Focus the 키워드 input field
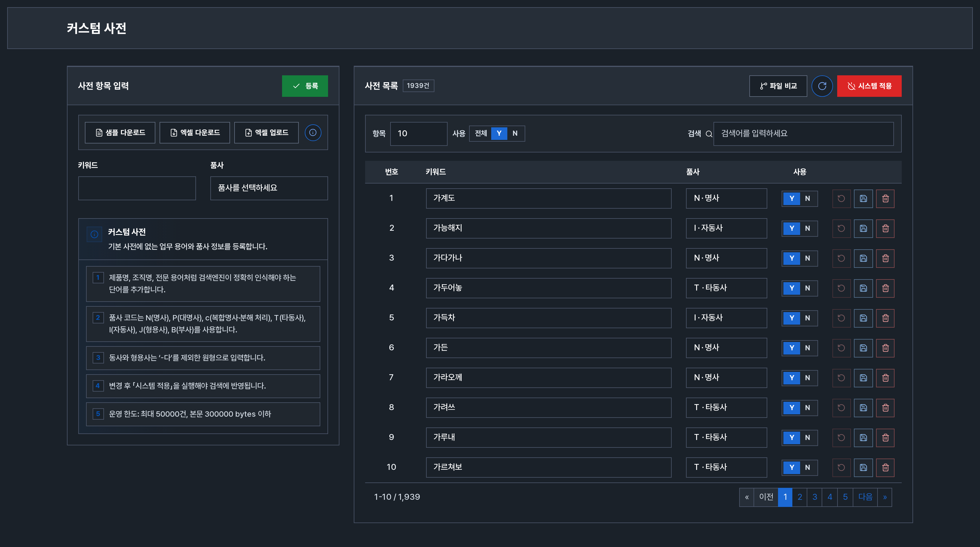980x547 pixels. [x=137, y=188]
